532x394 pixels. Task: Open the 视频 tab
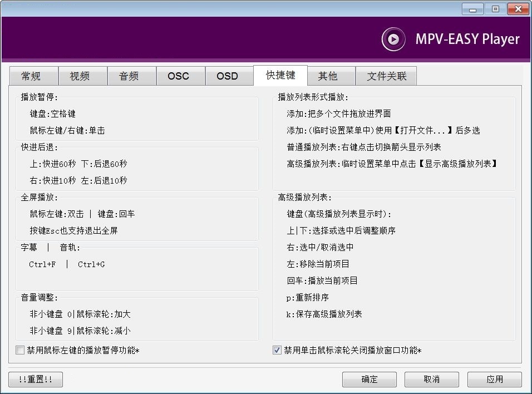[x=82, y=76]
